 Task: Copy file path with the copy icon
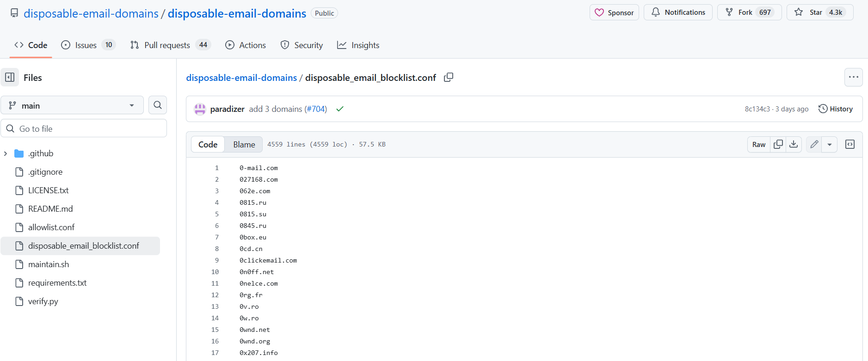(449, 77)
